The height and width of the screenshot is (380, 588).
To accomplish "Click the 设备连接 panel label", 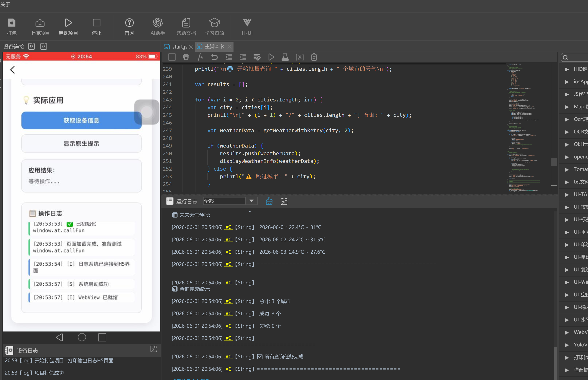I will coord(14,47).
